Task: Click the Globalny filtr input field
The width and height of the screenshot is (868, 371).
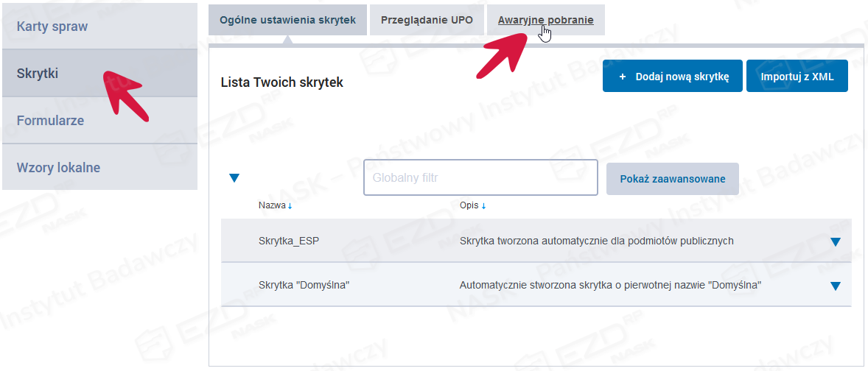Action: 480,177
